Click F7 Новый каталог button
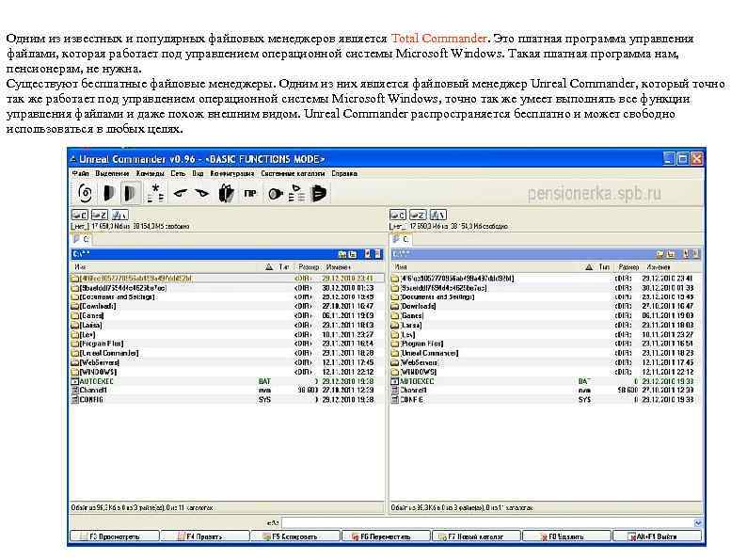The width and height of the screenshot is (747, 560). click(x=476, y=536)
